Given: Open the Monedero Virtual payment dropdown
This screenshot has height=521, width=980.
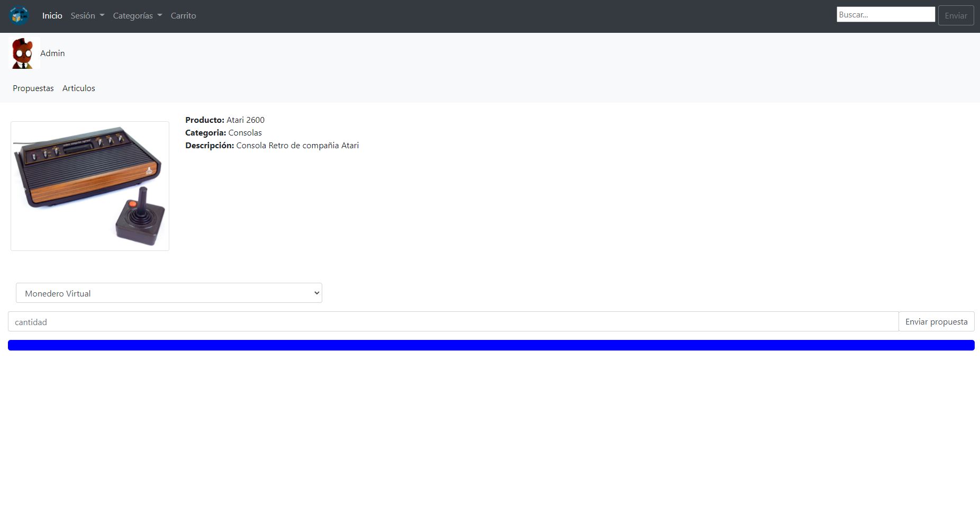Looking at the screenshot, I should (169, 293).
